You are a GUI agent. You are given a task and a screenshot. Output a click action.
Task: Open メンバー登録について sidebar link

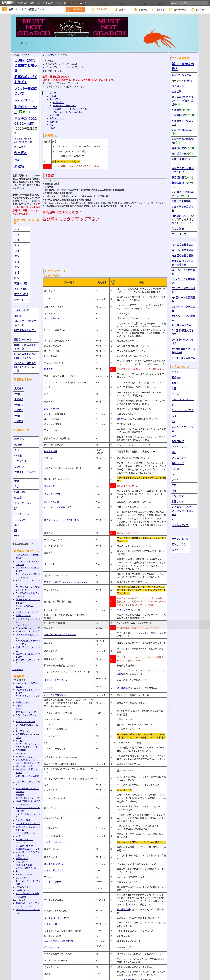click(26, 91)
